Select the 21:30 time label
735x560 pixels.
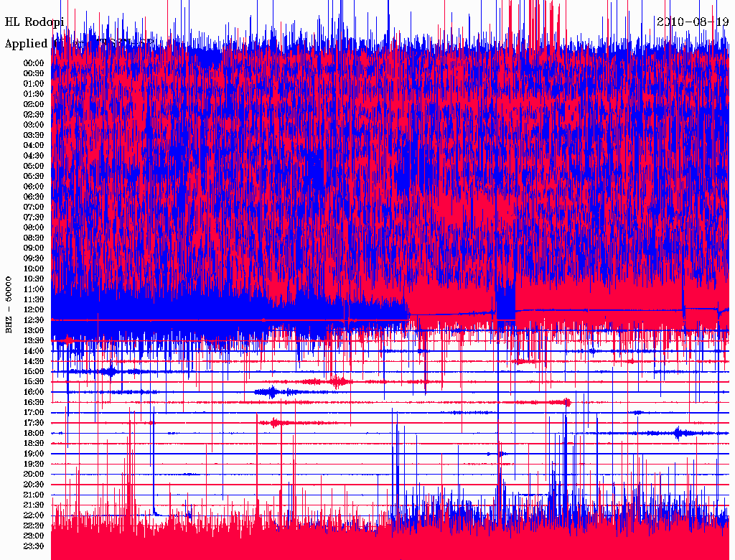click(x=34, y=505)
